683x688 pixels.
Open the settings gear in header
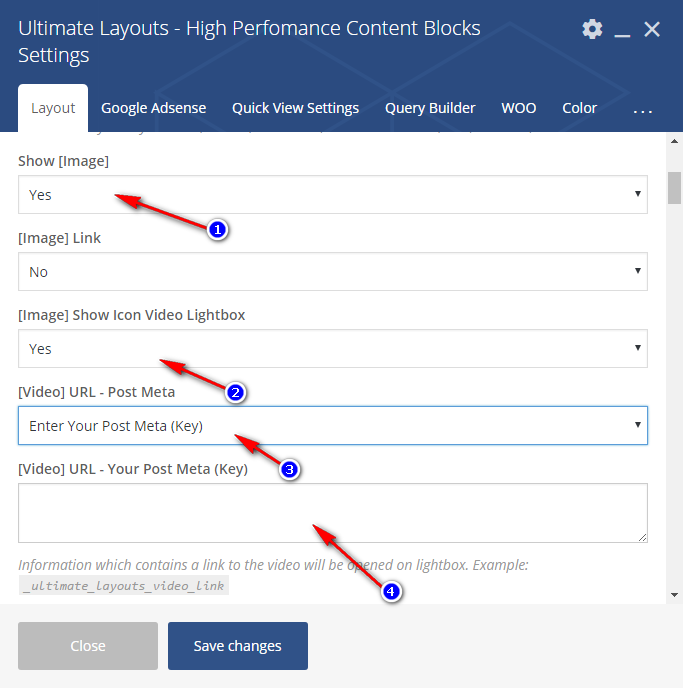593,29
